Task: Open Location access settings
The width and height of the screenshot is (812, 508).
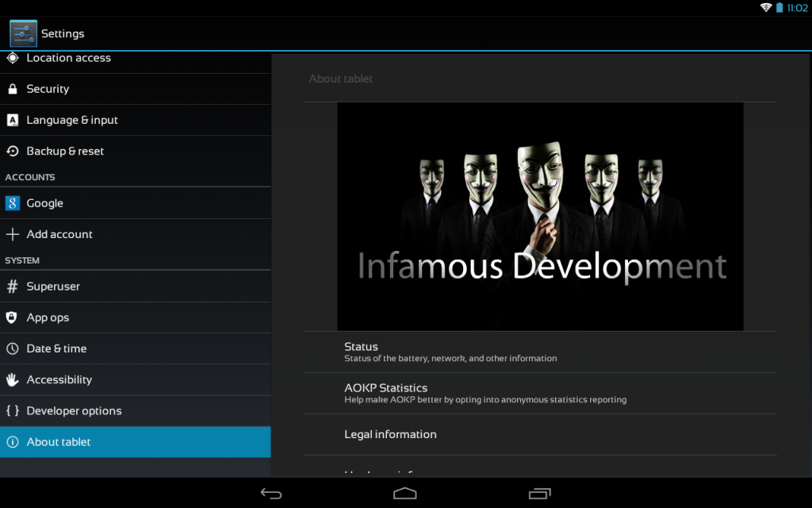Action: click(135, 62)
